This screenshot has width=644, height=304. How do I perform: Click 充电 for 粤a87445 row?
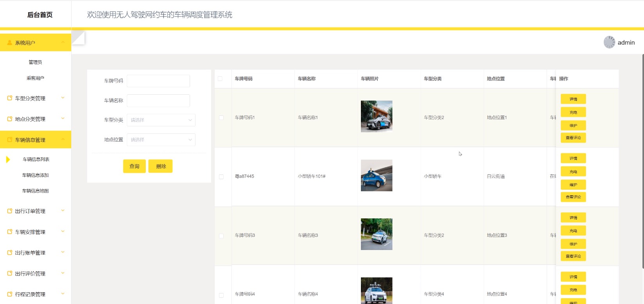pos(573,172)
